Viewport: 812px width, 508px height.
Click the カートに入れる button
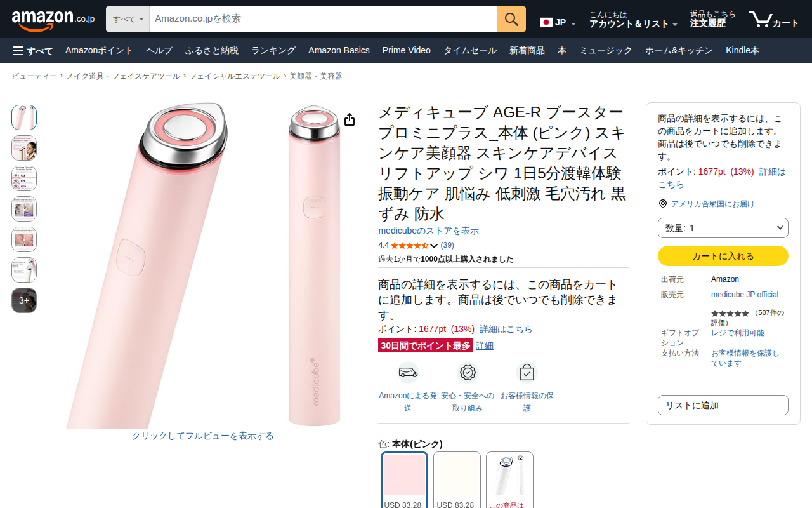(x=723, y=256)
